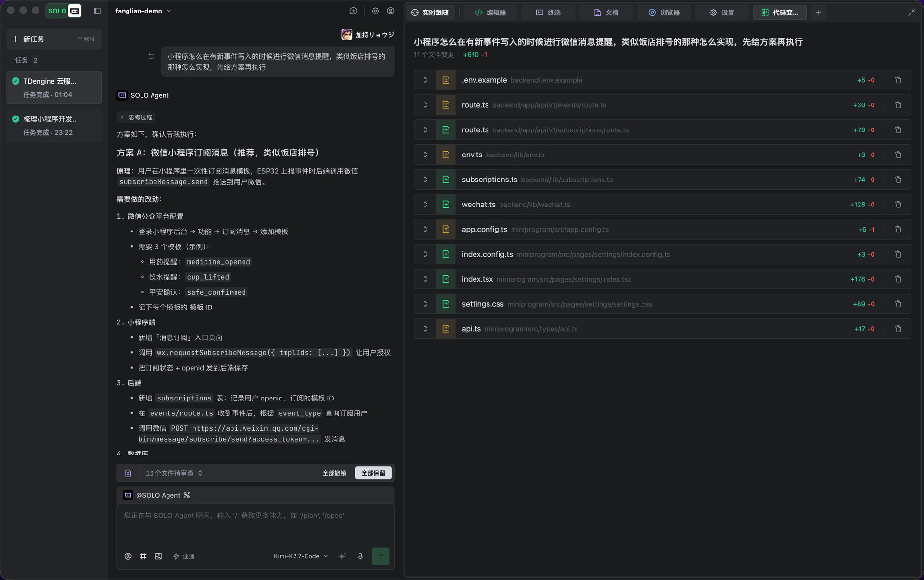Image resolution: width=924 pixels, height=580 pixels.
Task: Switch to the 设置 tab
Action: click(722, 13)
